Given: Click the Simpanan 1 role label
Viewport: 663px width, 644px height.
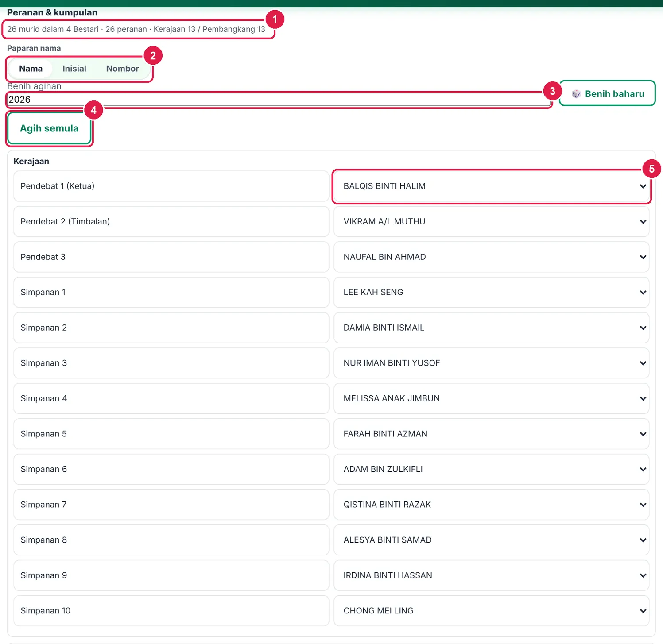Looking at the screenshot, I should [x=171, y=293].
